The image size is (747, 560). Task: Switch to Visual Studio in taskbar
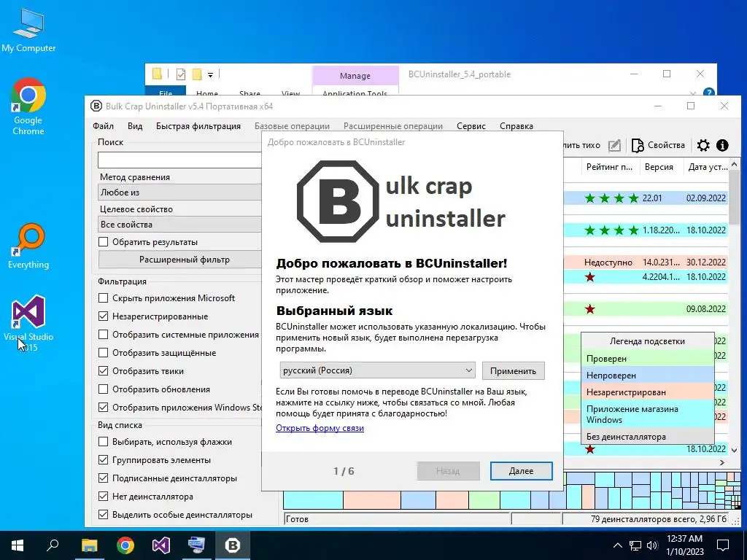coord(161,545)
